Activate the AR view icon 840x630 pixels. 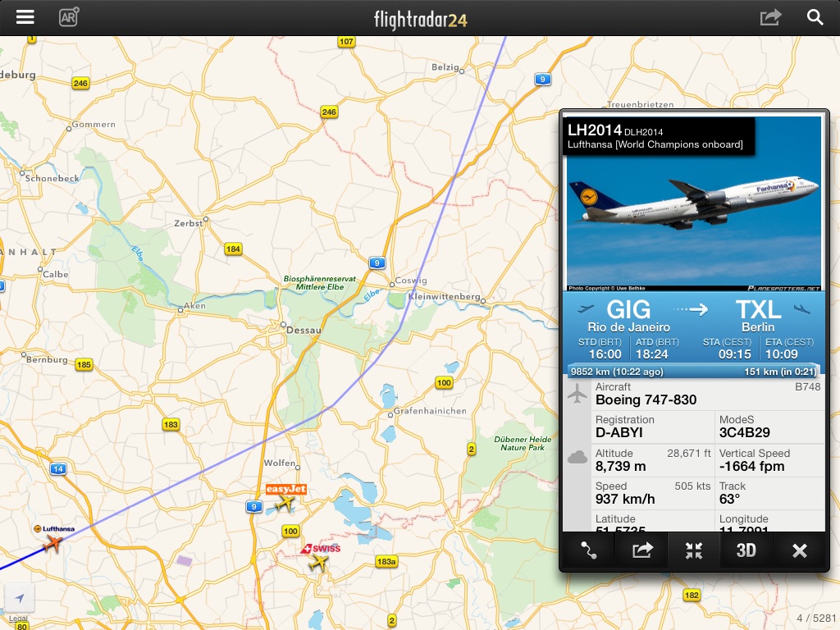pyautogui.click(x=69, y=17)
